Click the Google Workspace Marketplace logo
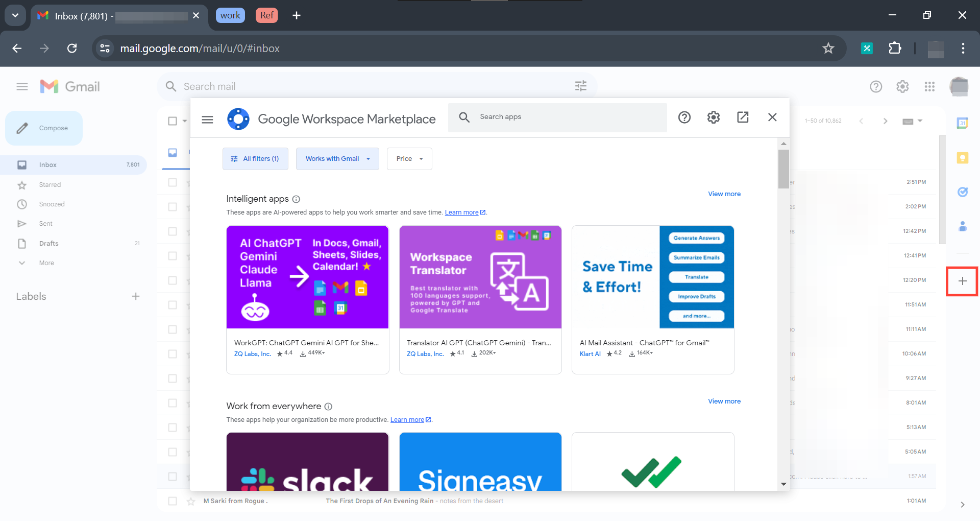 pyautogui.click(x=238, y=119)
